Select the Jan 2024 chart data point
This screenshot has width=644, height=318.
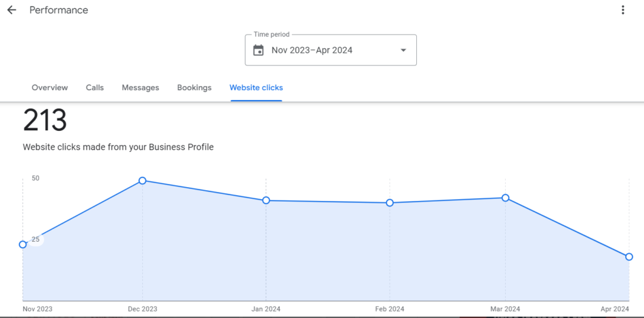click(x=266, y=200)
